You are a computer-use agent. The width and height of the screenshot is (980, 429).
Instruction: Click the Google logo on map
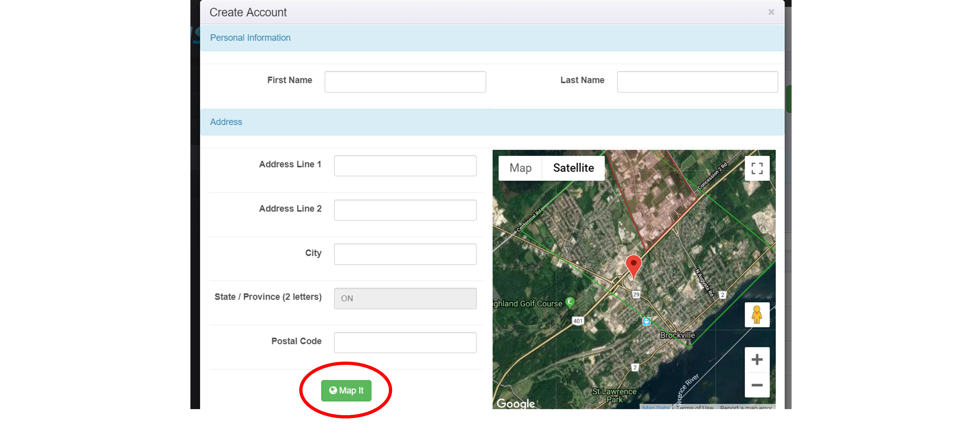[x=516, y=403]
